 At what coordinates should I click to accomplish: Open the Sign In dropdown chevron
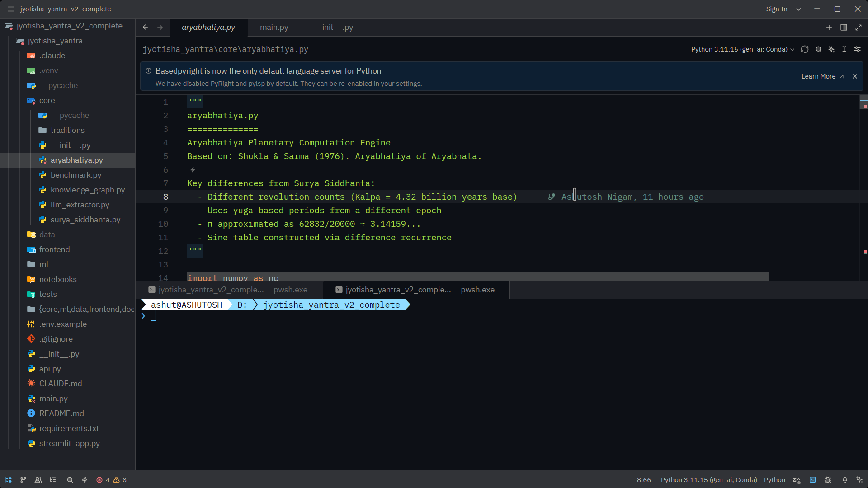[798, 9]
